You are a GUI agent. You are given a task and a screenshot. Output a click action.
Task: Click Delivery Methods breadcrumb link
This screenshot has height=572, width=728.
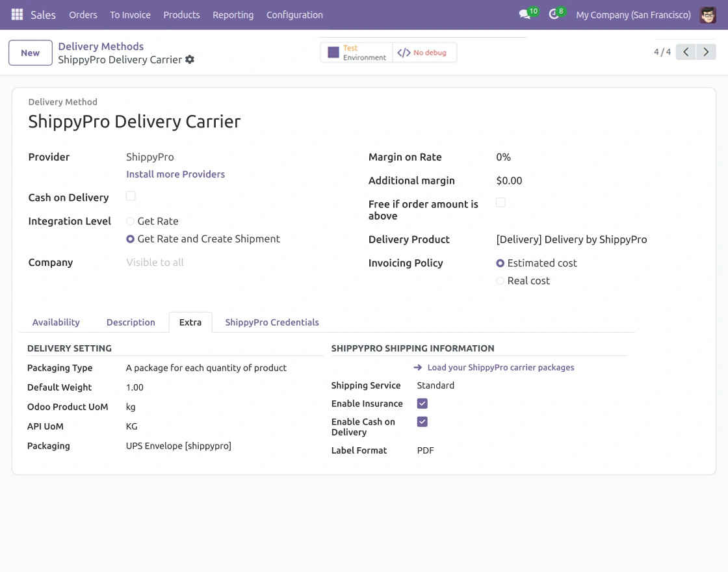coord(101,46)
